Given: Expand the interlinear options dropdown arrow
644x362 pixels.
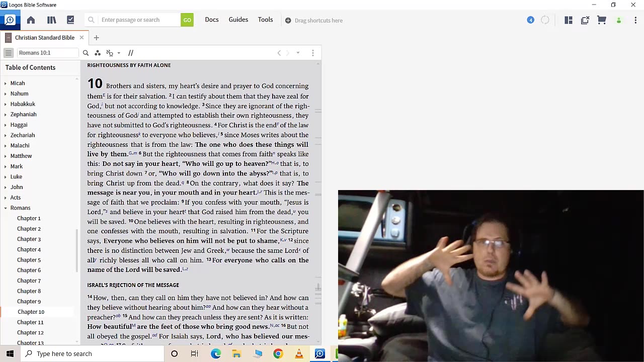Looking at the screenshot, I should click(119, 53).
